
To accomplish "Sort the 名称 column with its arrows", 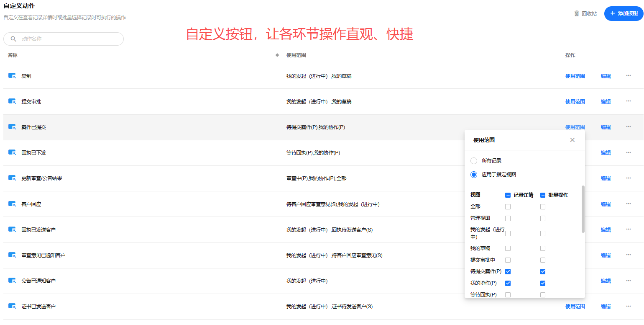I will (277, 55).
